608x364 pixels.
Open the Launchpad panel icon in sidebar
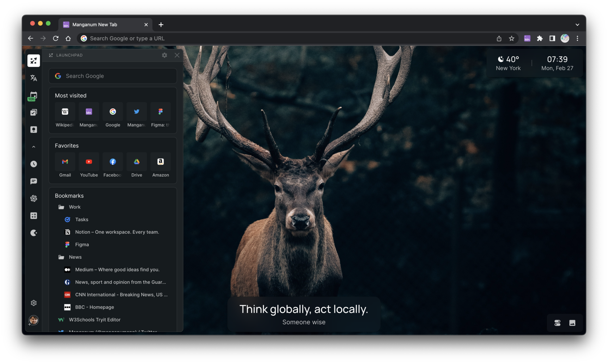[x=33, y=60]
